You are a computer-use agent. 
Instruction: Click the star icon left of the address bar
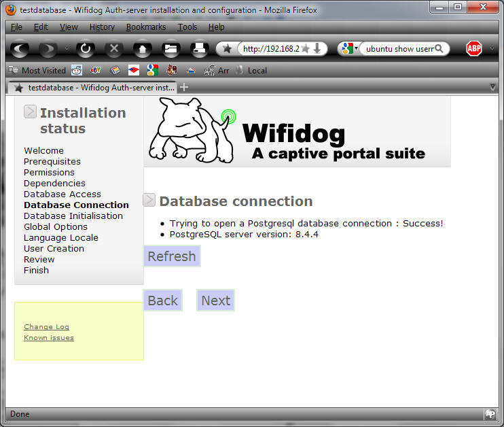click(x=228, y=49)
